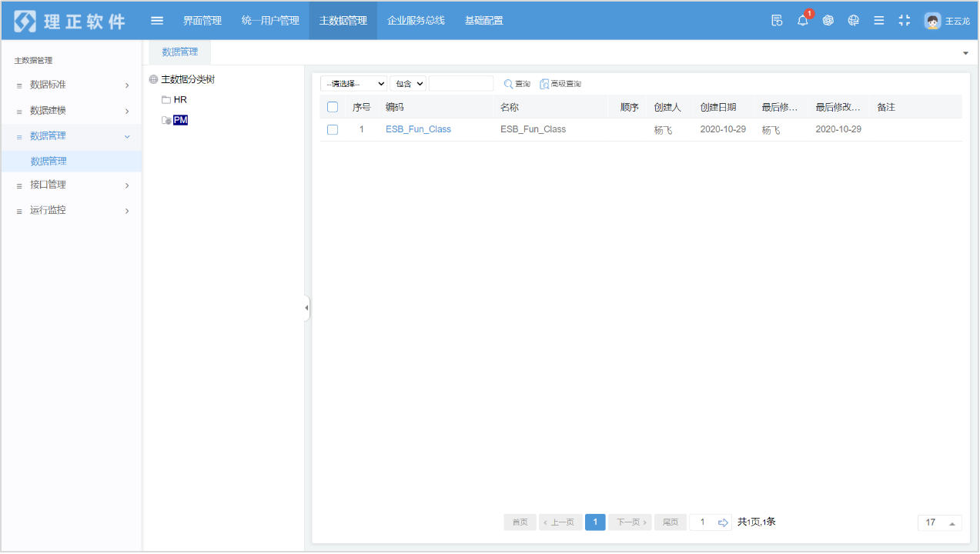Viewport: 980px width, 554px height.
Task: Select the 数据管理 tab
Action: (x=179, y=52)
